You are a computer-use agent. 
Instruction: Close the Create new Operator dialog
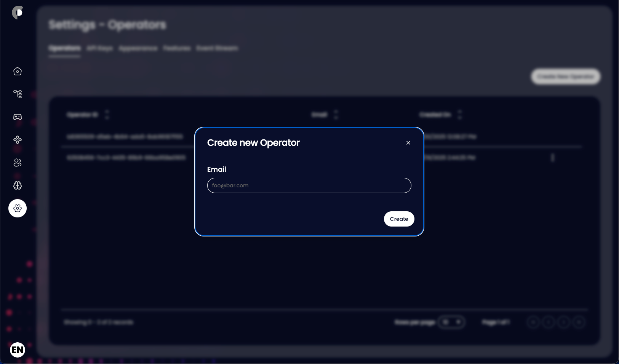pos(408,143)
